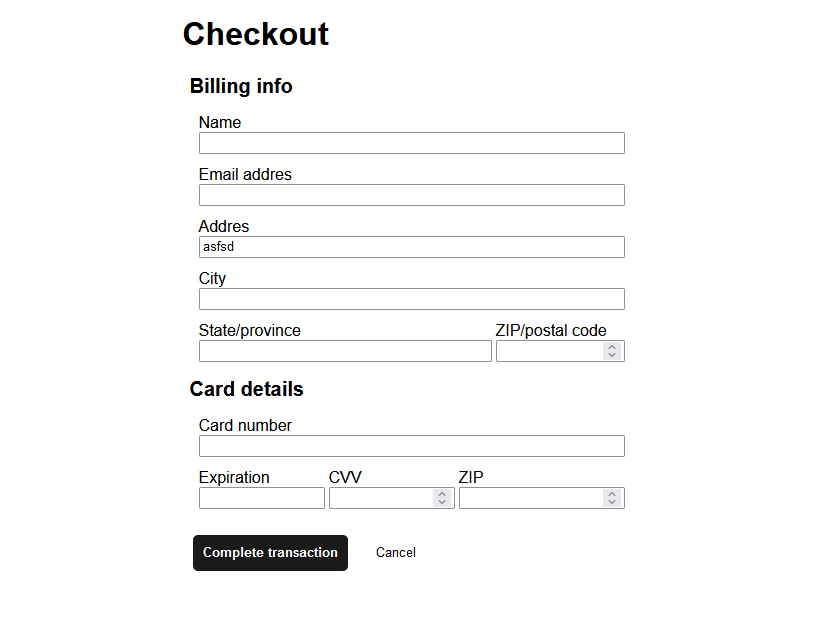This screenshot has height=626, width=826.
Task: Decrease ZIP/postal code with down arrow
Action: point(613,356)
